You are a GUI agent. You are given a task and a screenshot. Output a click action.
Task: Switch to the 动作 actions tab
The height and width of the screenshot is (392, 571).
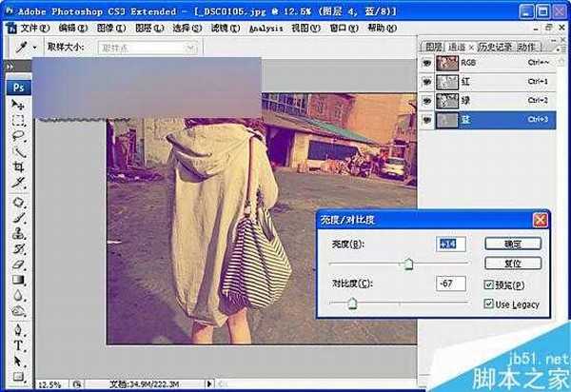(526, 47)
